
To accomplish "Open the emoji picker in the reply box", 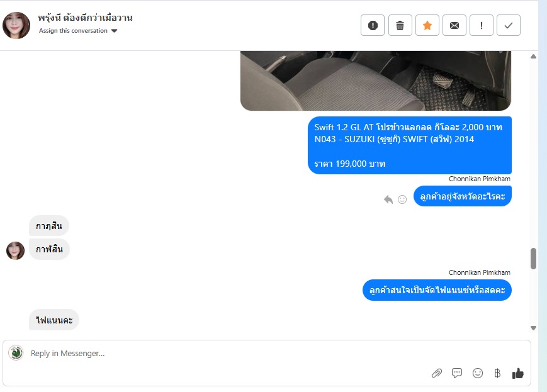I will (478, 373).
